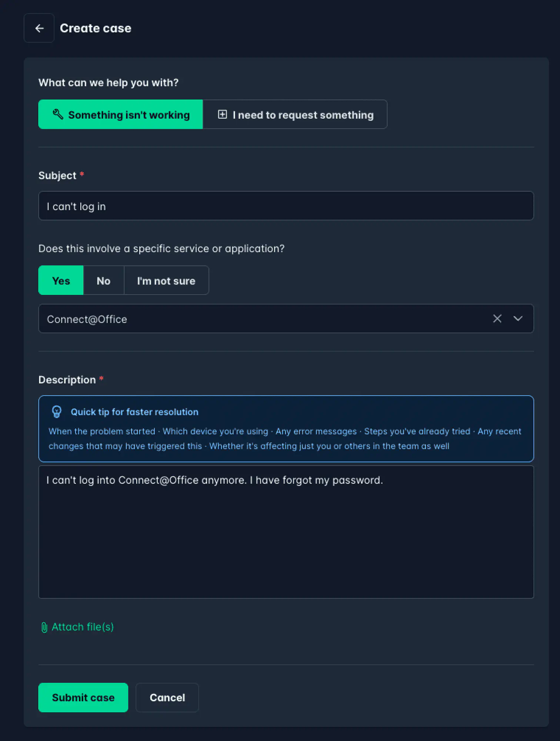
Task: Clear the Connect@Office selection with the X icon
Action: pyautogui.click(x=497, y=318)
